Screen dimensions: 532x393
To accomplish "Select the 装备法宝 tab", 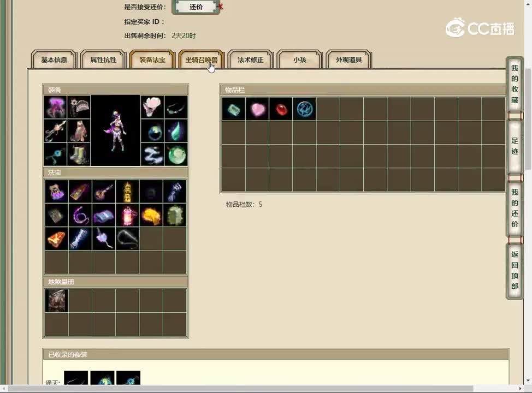I will tap(152, 59).
